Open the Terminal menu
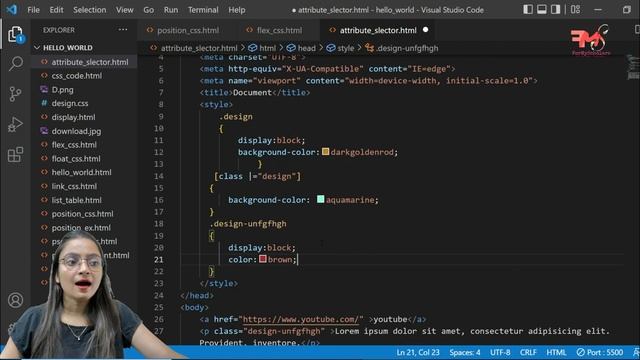This screenshot has height=360, width=640. pyautogui.click(x=203, y=10)
